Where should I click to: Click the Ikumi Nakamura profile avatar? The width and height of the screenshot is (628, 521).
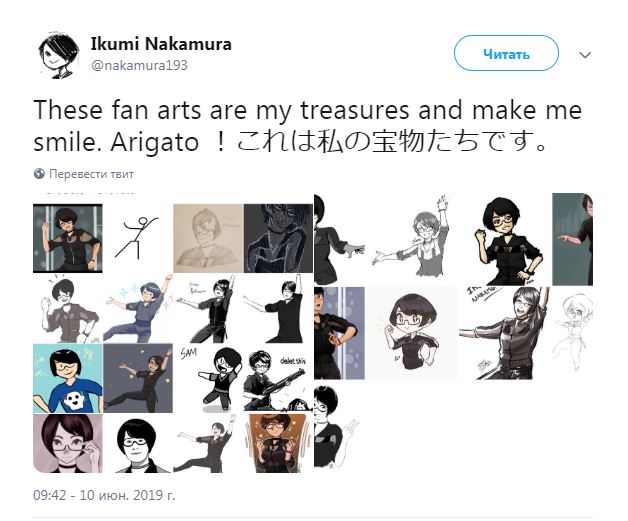pyautogui.click(x=58, y=55)
